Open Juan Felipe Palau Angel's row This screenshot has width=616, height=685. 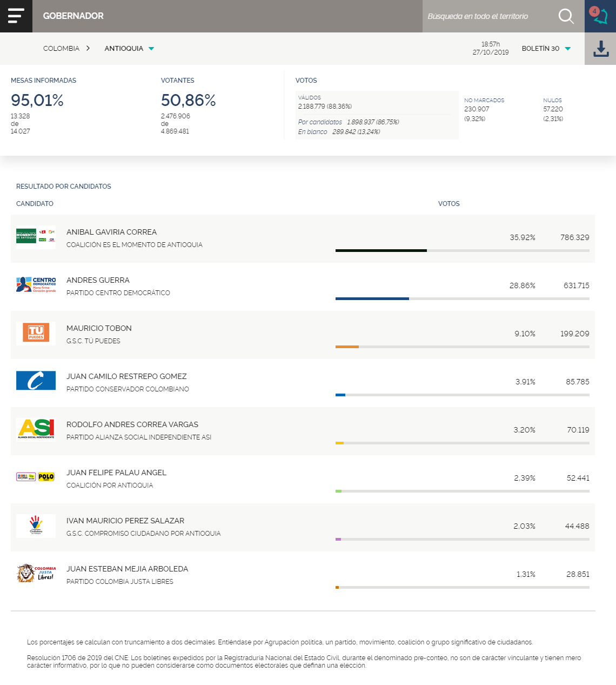click(x=116, y=473)
